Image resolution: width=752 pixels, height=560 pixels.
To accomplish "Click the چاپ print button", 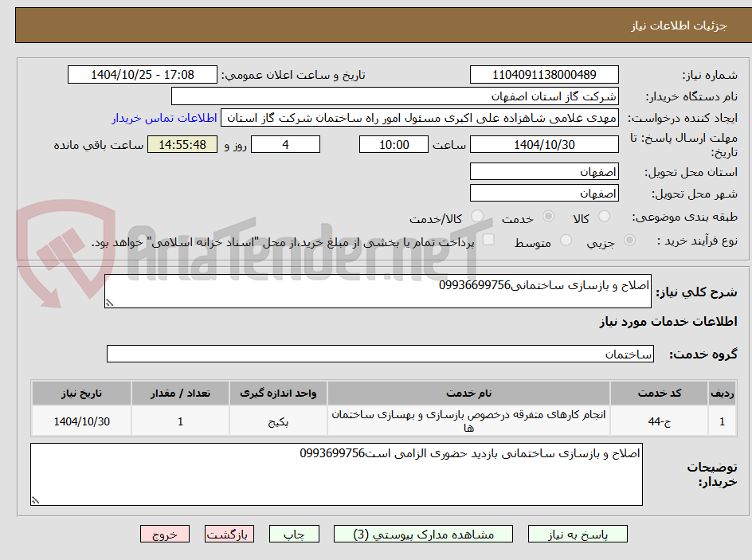I will coord(294,534).
